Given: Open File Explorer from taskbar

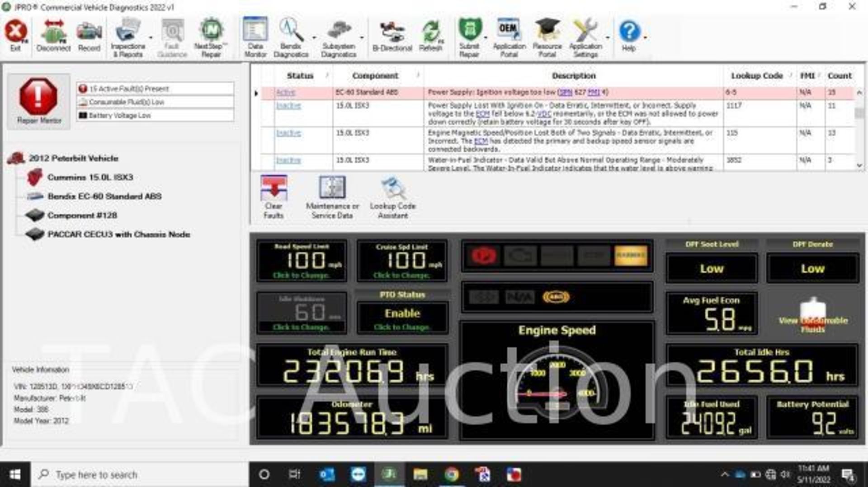Looking at the screenshot, I should click(x=420, y=474).
